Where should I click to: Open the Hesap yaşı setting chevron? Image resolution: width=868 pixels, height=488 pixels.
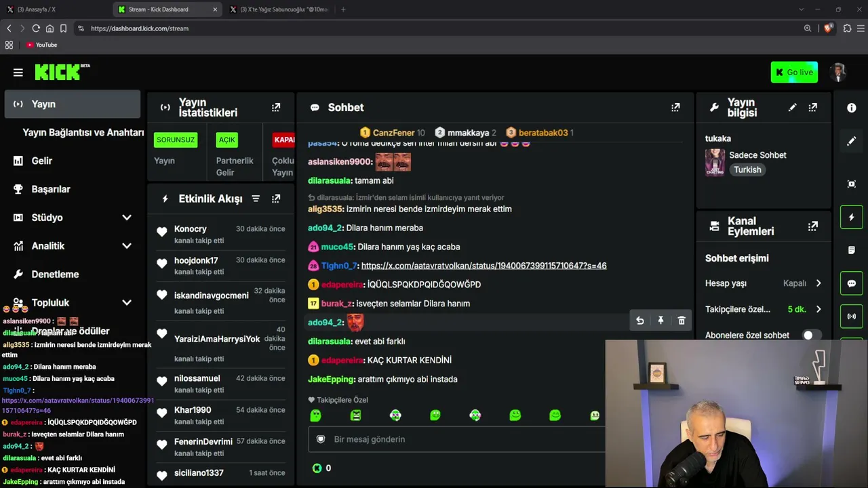point(818,283)
